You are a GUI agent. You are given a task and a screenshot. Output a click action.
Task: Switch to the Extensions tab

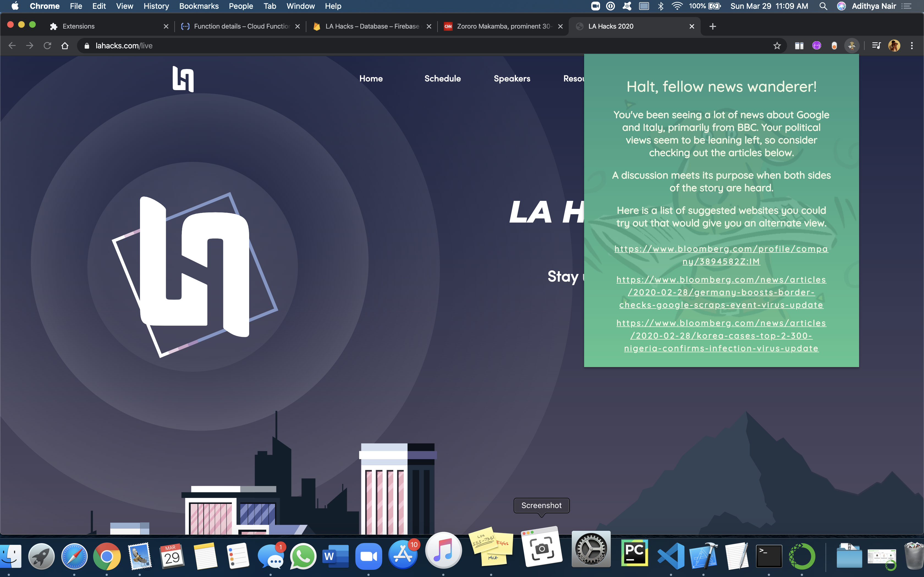103,26
